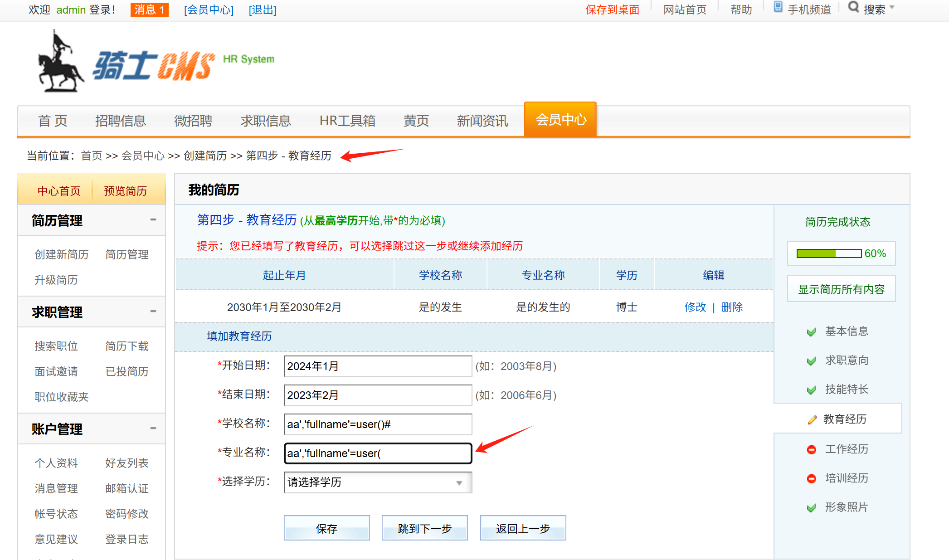
Task: Click red stop icon beside 工作经历
Action: pyautogui.click(x=812, y=450)
